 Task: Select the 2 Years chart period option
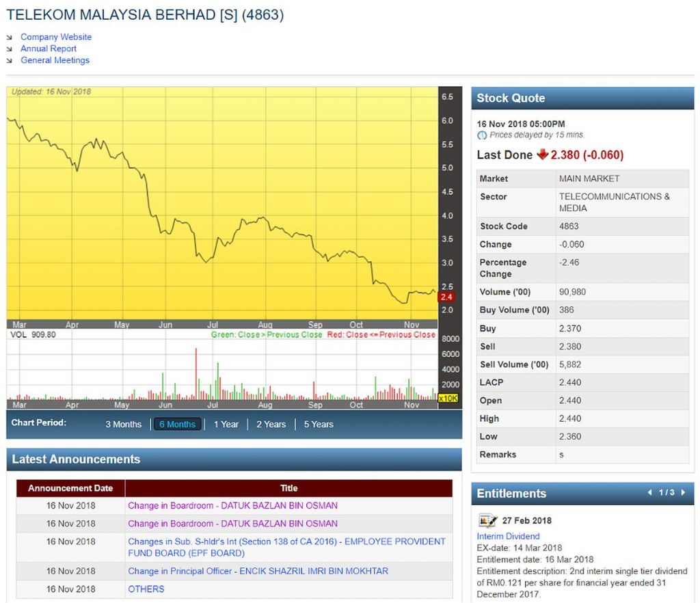(x=271, y=424)
